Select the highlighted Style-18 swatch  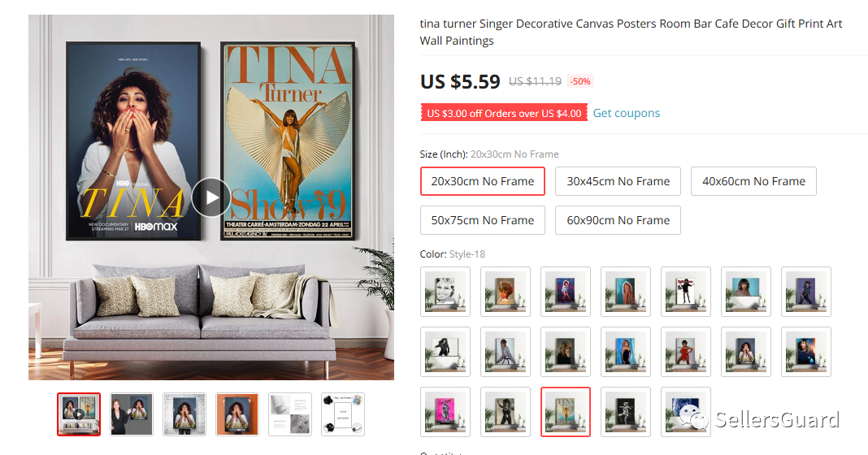click(x=565, y=412)
